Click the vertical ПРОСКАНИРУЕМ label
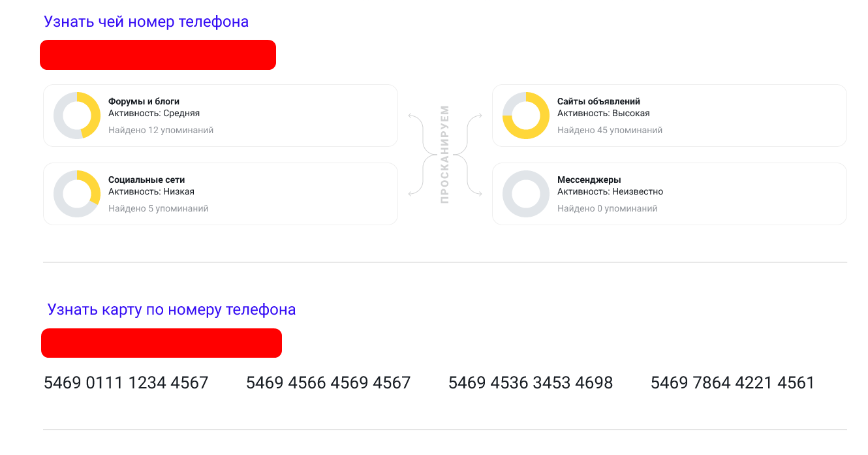Screen dimensions: 868x455 (445, 155)
